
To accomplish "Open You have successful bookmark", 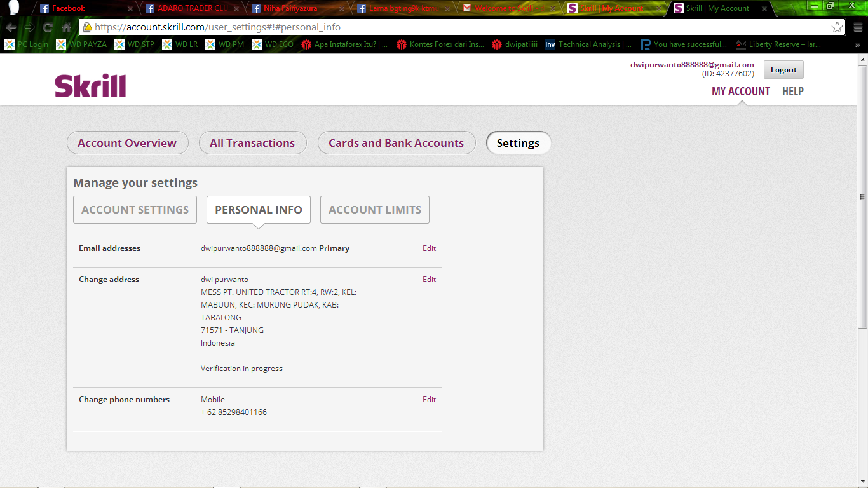I will tap(684, 44).
